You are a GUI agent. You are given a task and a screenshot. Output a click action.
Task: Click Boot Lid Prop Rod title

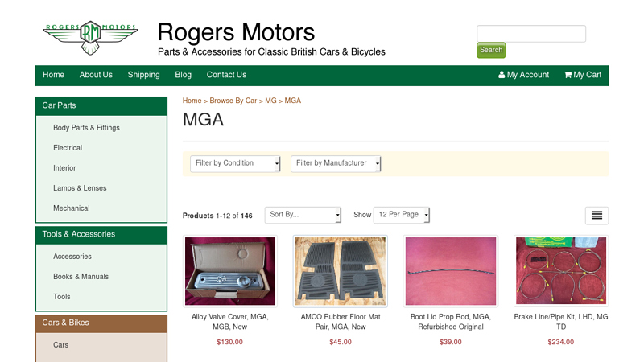(451, 322)
